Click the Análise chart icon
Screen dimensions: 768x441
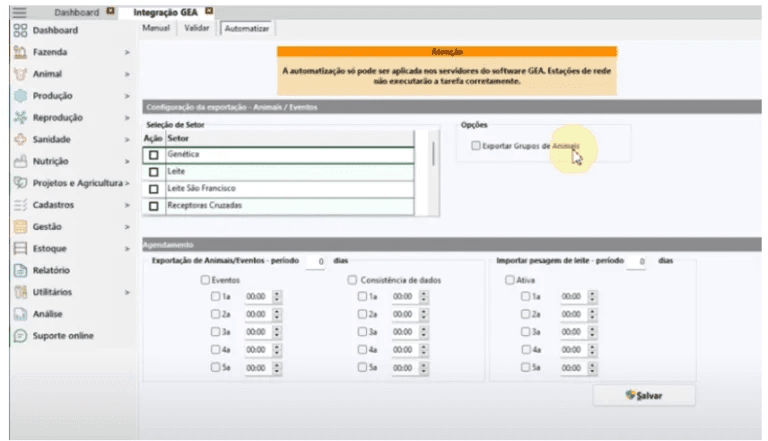coord(21,314)
